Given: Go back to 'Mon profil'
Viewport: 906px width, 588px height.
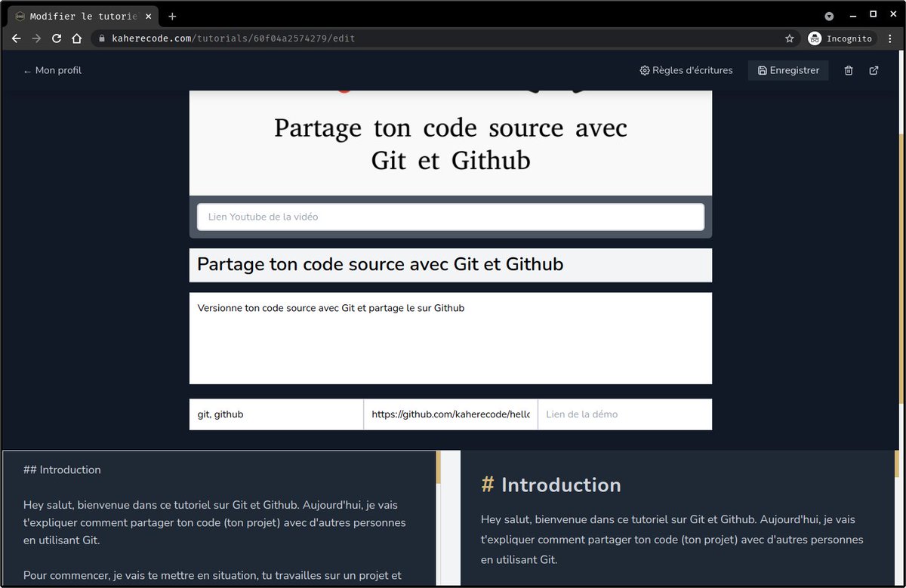Looking at the screenshot, I should click(x=52, y=70).
